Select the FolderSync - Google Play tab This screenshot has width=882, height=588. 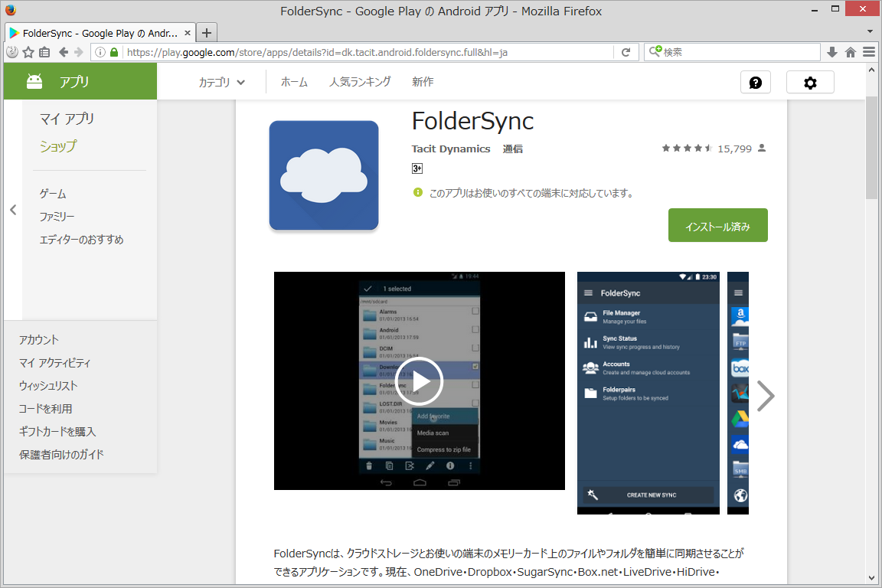[100, 33]
